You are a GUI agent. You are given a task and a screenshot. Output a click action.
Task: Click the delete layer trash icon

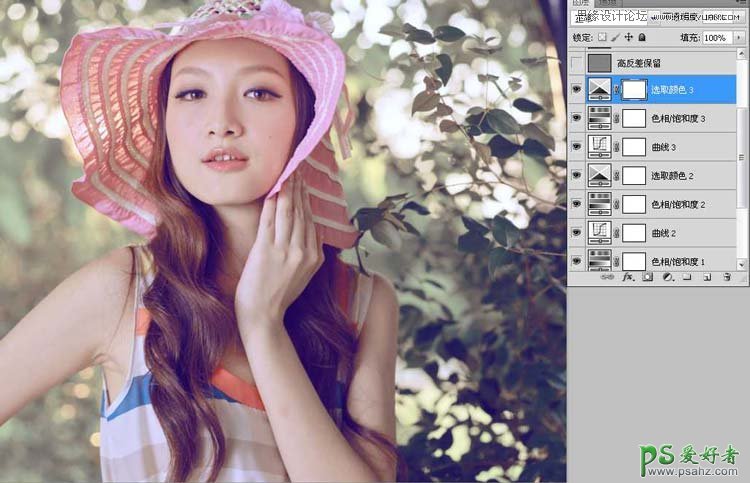pyautogui.click(x=726, y=277)
